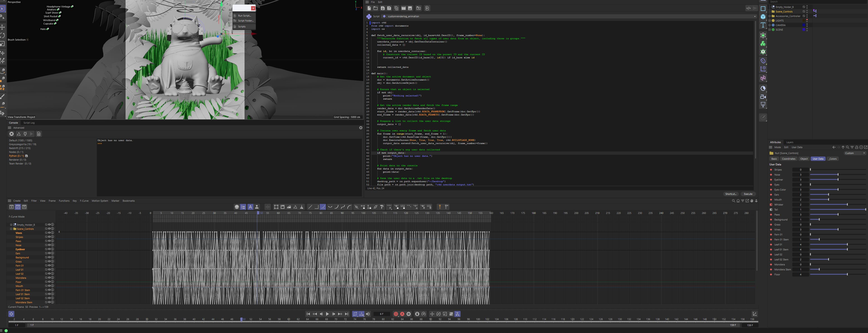Go to the start of animation

coord(308,314)
